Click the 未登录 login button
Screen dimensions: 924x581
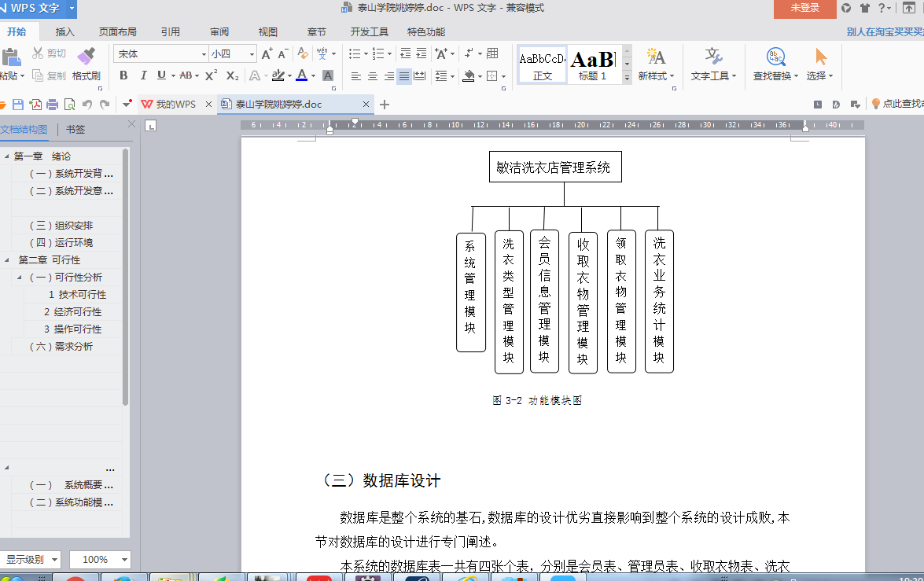[805, 8]
